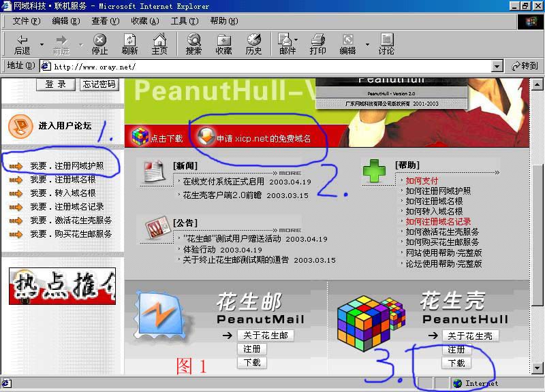This screenshot has width=545, height=392.
Task: Open the 文件(F) menu
Action: click(27, 21)
